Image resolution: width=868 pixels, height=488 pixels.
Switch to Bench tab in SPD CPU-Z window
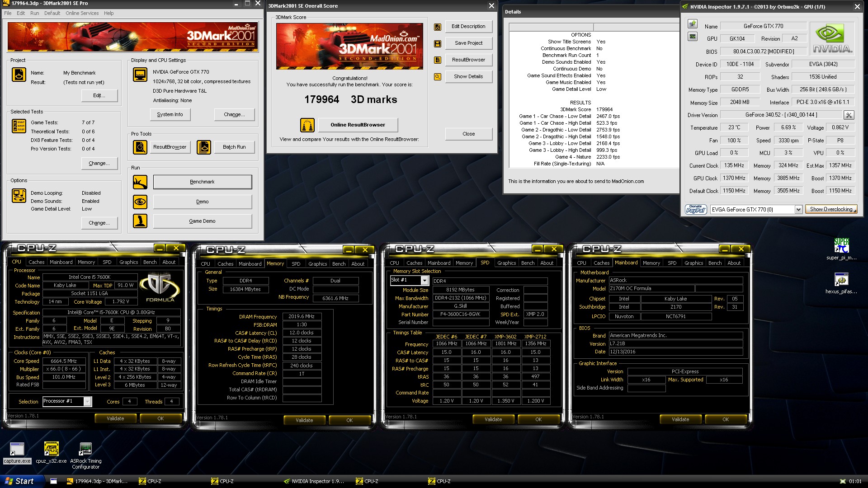coord(528,263)
